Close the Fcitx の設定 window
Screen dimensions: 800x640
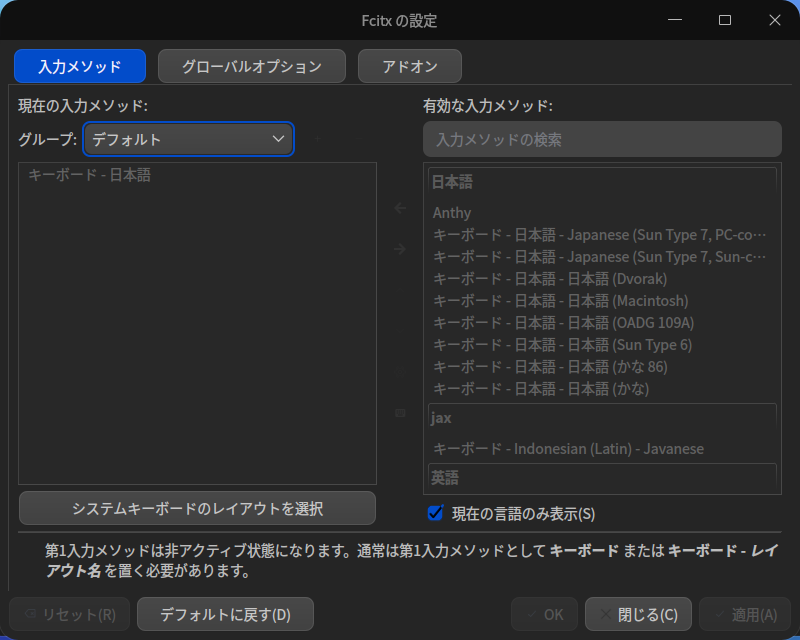(x=774, y=20)
